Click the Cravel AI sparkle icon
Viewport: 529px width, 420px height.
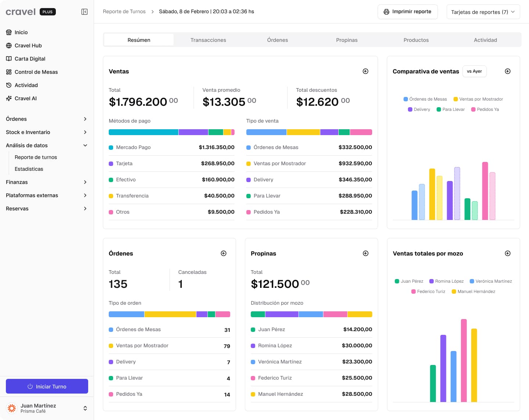click(x=9, y=98)
